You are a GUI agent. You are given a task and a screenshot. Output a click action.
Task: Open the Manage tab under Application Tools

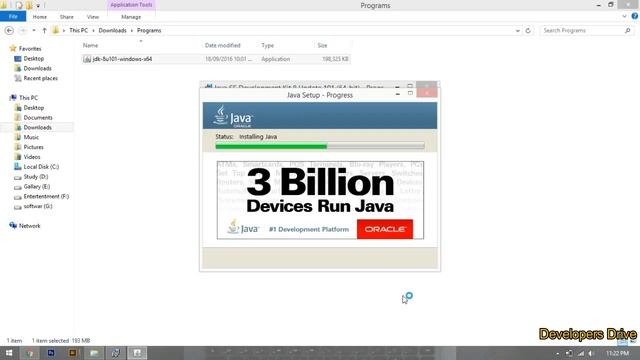tap(131, 17)
